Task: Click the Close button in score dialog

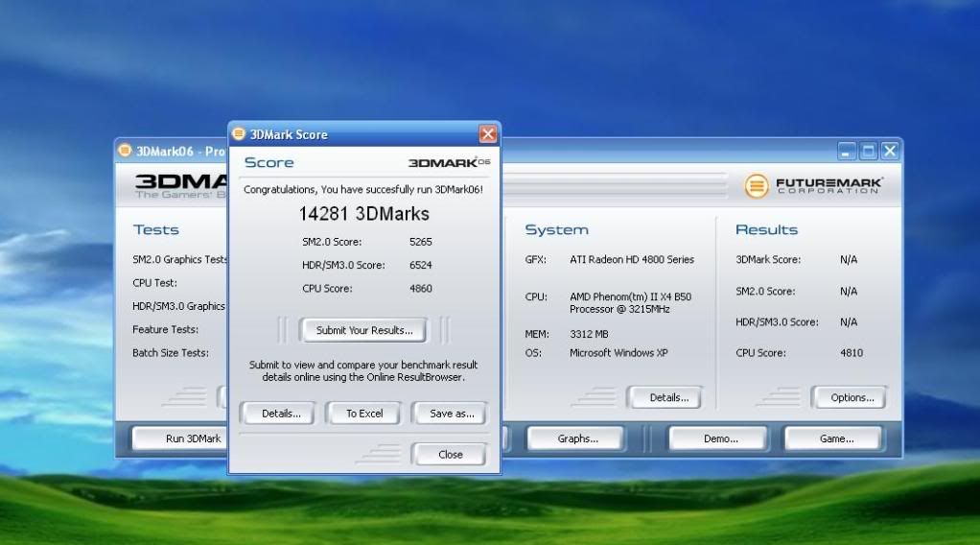Action: pos(450,454)
